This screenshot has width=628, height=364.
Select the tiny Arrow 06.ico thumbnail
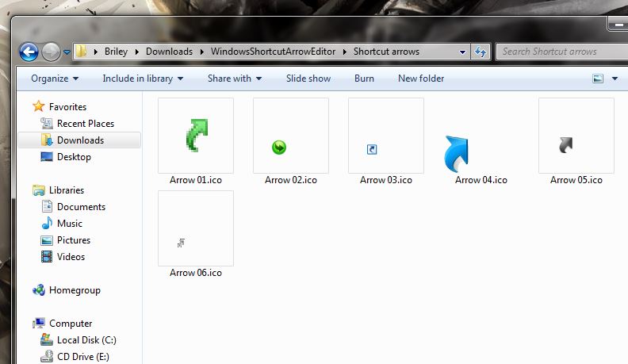point(196,228)
